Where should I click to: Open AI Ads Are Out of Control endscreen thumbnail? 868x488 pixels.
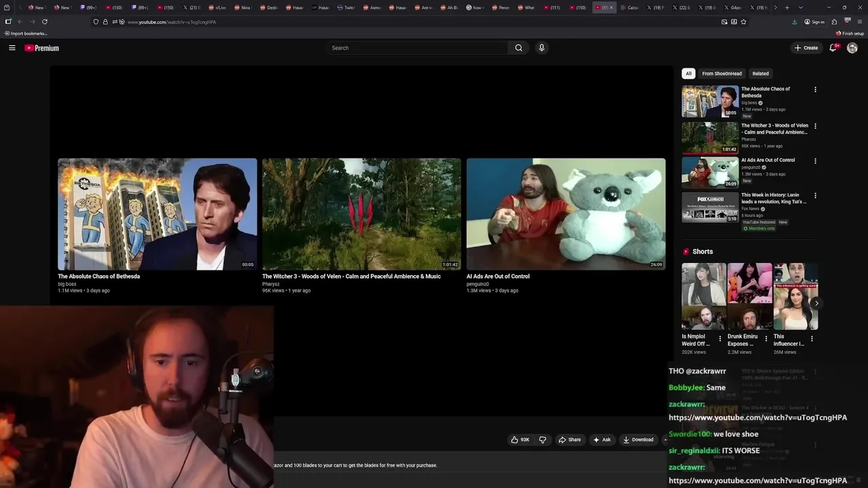[x=566, y=214]
